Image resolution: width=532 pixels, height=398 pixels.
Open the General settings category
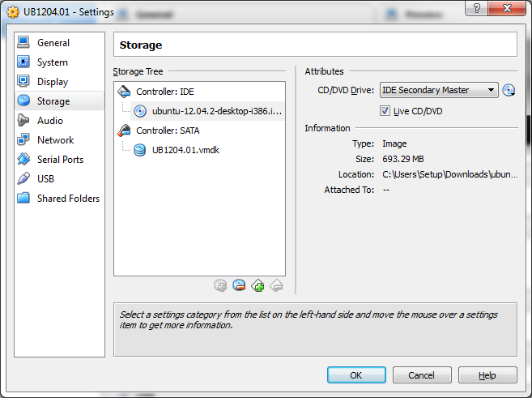click(x=53, y=43)
